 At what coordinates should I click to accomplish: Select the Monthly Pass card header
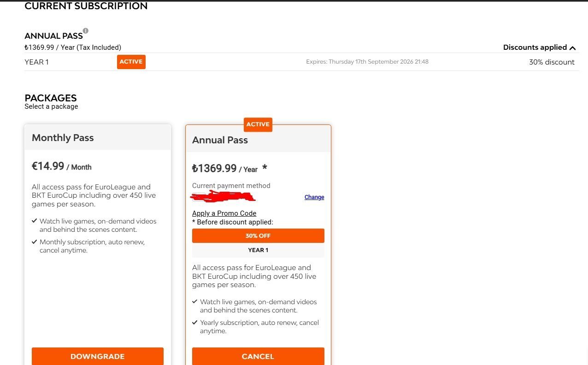(98, 137)
